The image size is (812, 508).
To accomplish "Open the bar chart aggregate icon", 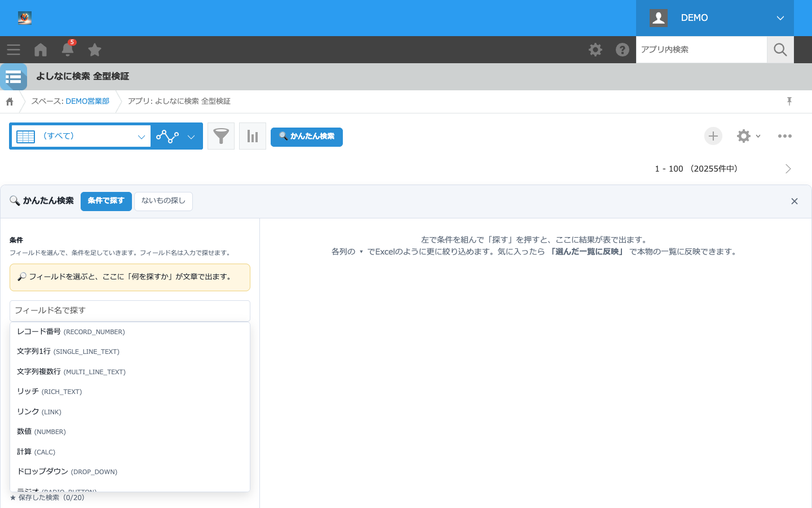I will pyautogui.click(x=253, y=136).
